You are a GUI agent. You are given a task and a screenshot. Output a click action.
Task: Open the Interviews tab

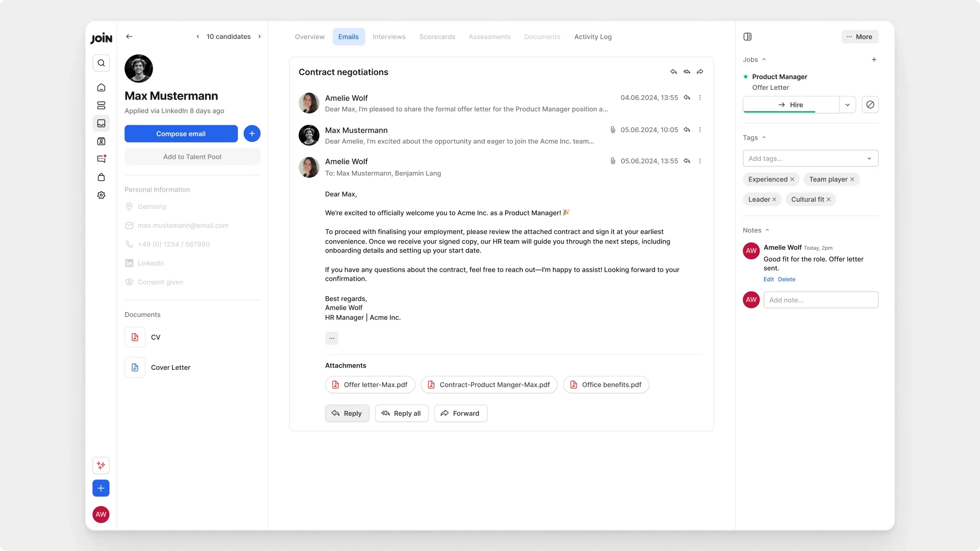click(x=389, y=37)
